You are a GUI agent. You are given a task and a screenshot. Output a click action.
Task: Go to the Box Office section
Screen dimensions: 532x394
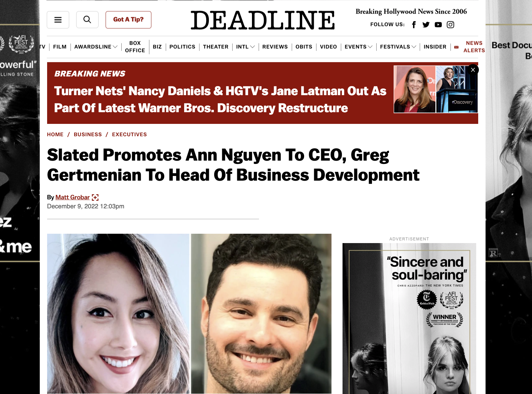click(135, 47)
